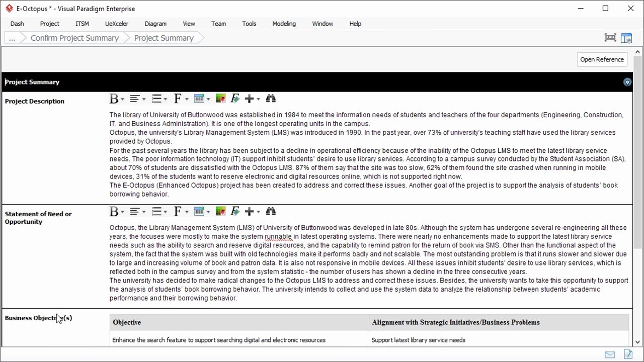The width and height of the screenshot is (644, 362).
Task: Open Font options in Statement of Need toolbar
Action: [x=181, y=211]
